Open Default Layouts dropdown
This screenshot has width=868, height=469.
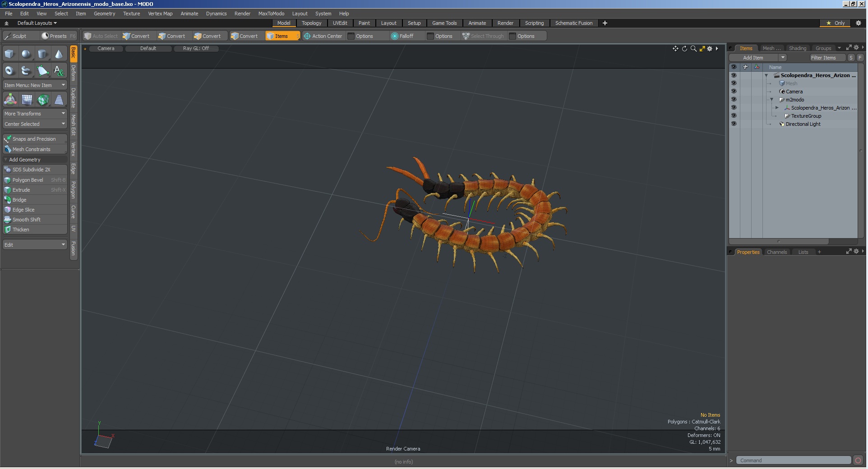[37, 23]
